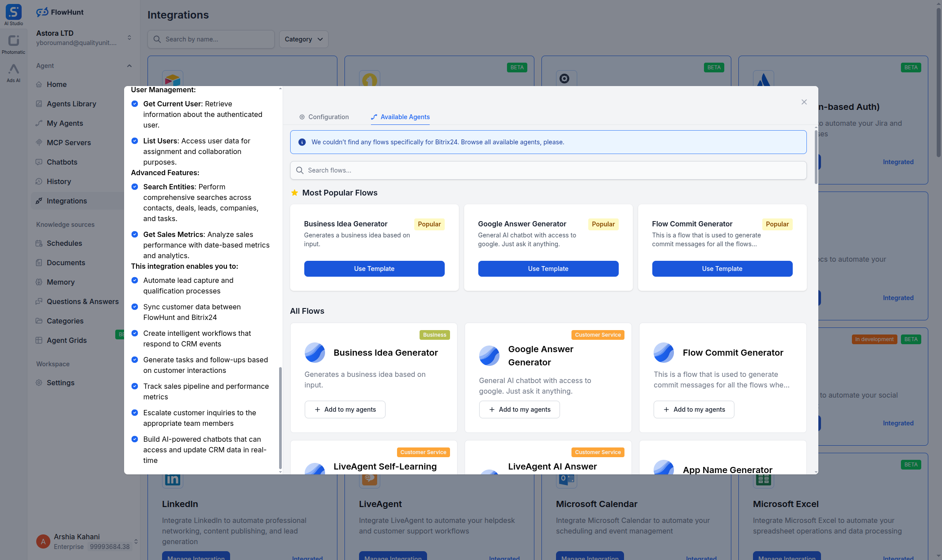Image resolution: width=942 pixels, height=560 pixels.
Task: Click Customer Service tag on Google Answer Generator
Action: tap(598, 335)
